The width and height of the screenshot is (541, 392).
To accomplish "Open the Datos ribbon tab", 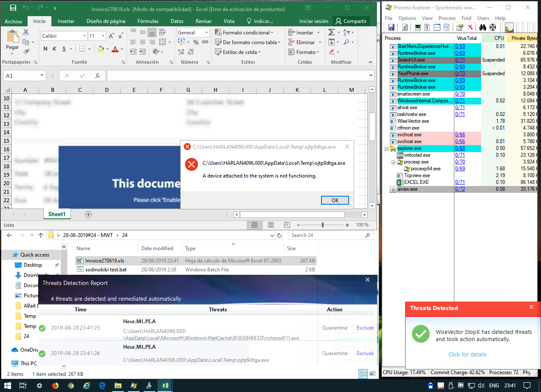I will click(x=177, y=21).
